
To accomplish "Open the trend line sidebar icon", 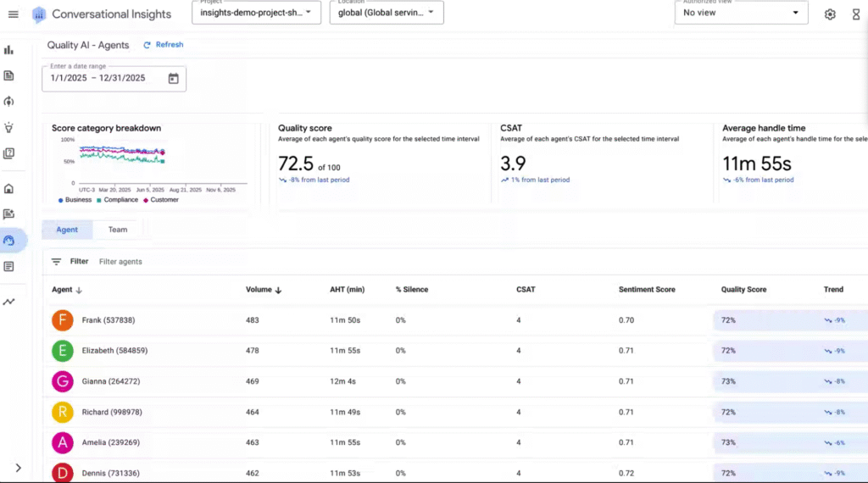I will pyautogui.click(x=8, y=302).
